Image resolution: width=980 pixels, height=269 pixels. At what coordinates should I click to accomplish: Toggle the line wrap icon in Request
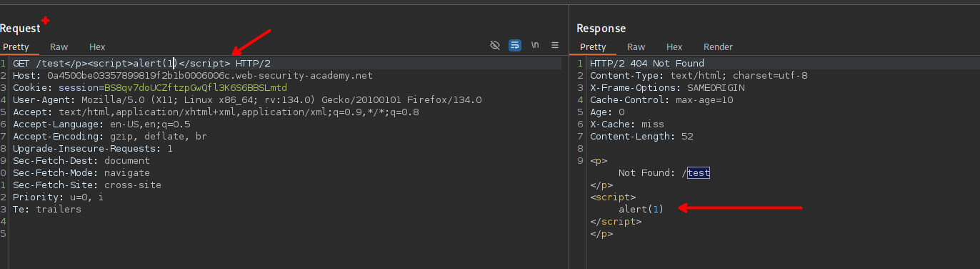[514, 46]
